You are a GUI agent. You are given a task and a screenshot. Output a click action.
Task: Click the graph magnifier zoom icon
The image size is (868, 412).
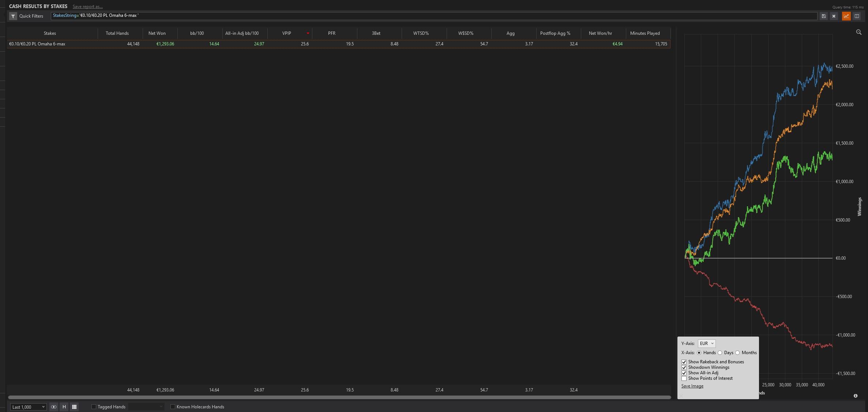coord(858,32)
